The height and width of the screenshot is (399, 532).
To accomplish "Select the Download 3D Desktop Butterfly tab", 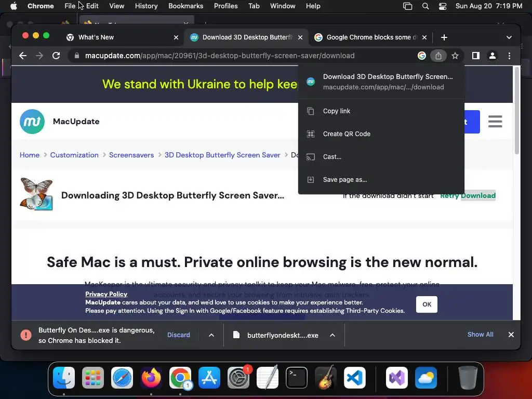I will 246,37.
